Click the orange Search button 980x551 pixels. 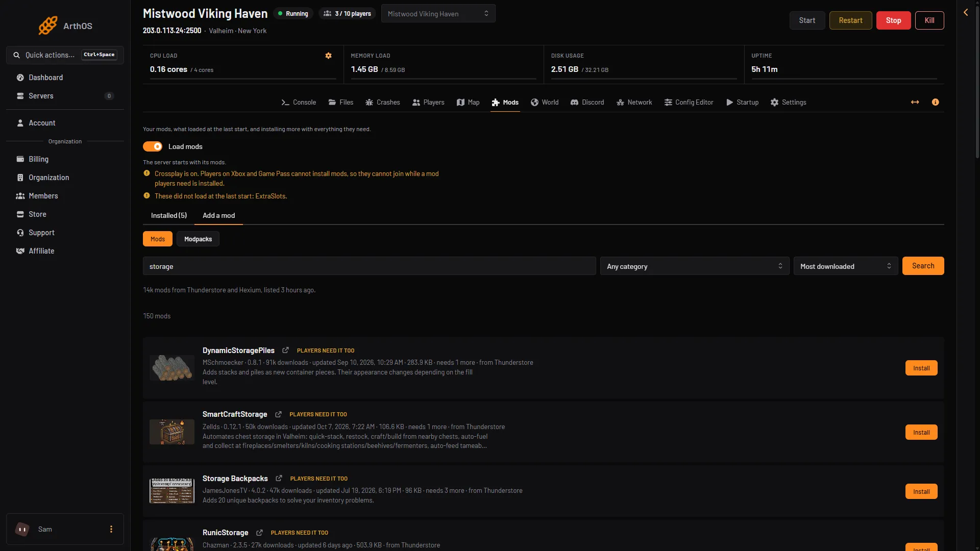[x=923, y=266]
